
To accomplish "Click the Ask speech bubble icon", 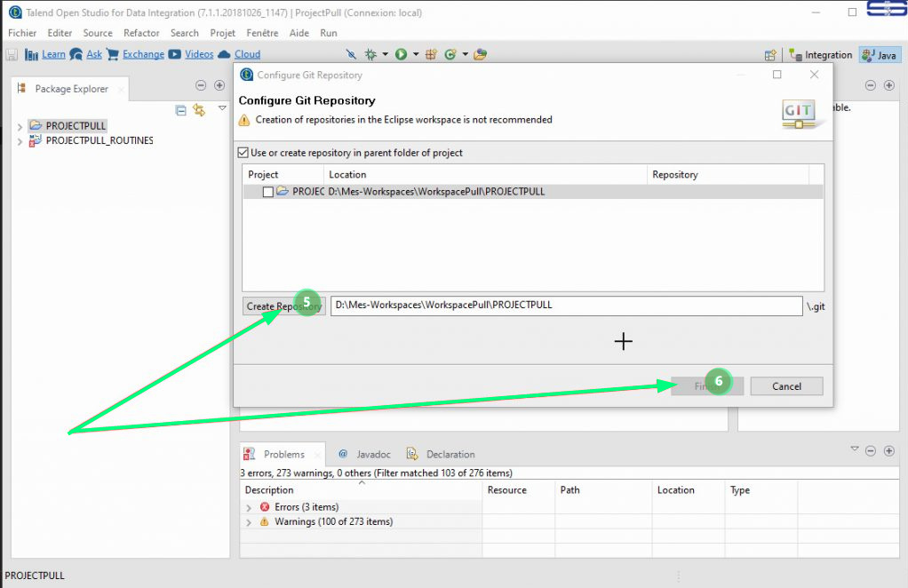I will coord(76,54).
